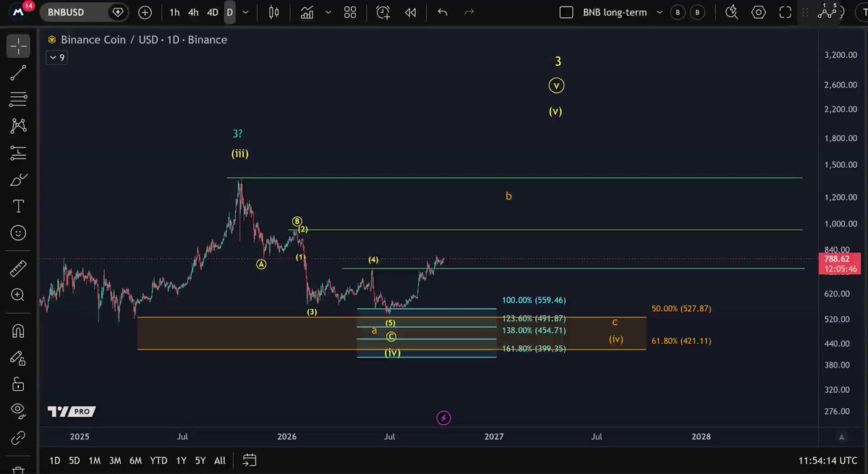
Task: Set the date range to YTD
Action: [x=158, y=460]
